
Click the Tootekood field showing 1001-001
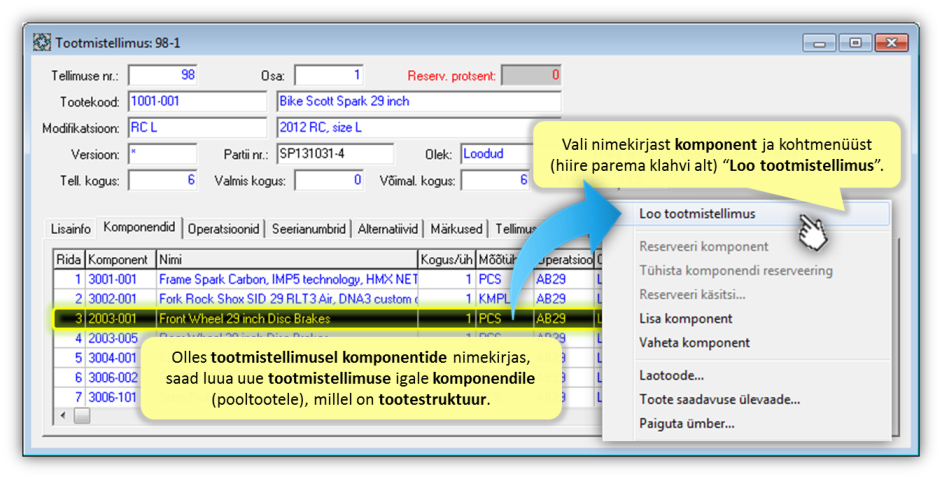[x=197, y=102]
